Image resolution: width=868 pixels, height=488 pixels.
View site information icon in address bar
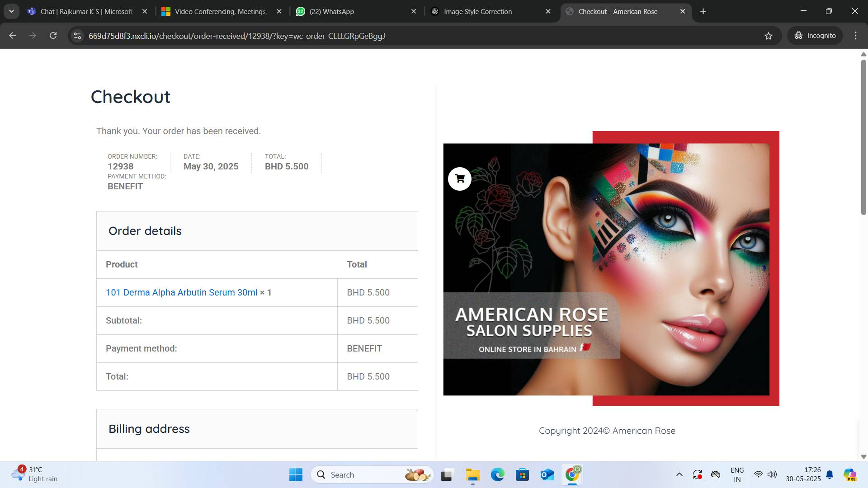point(77,36)
